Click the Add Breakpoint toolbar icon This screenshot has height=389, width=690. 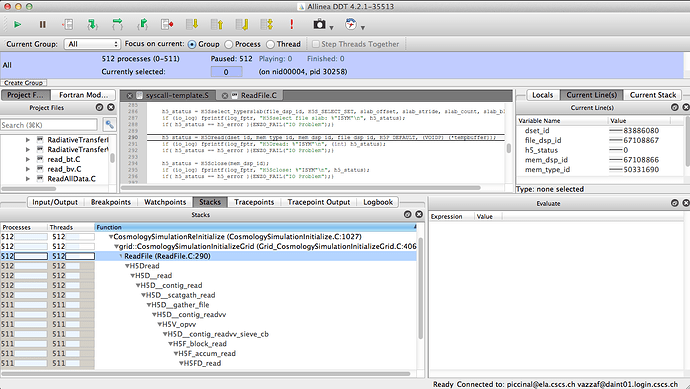coord(68,25)
